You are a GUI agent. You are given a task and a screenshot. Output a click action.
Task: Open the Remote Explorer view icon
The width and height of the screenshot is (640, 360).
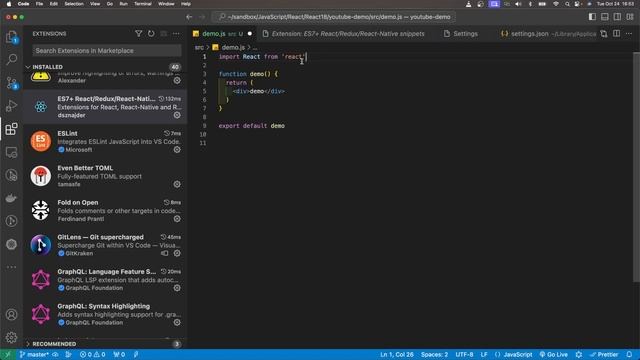point(11,152)
